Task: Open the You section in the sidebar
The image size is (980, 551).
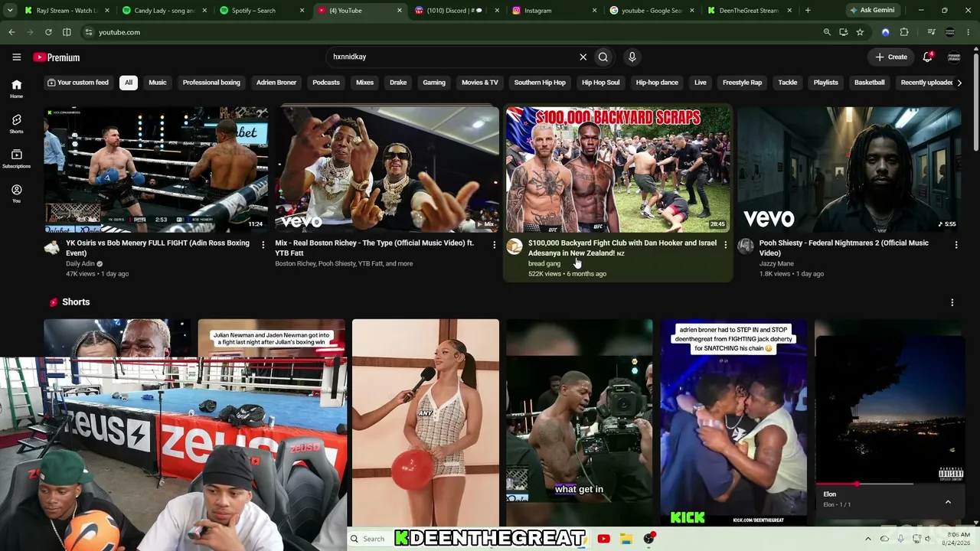Action: coord(16,194)
